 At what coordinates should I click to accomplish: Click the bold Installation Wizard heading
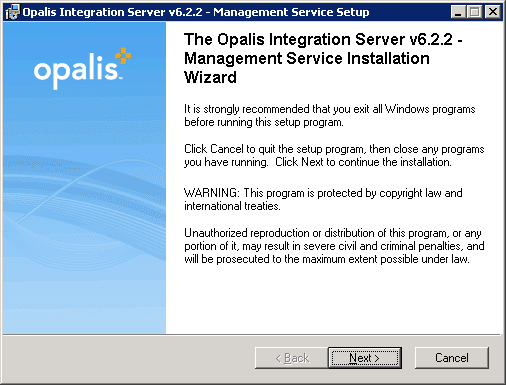(323, 58)
